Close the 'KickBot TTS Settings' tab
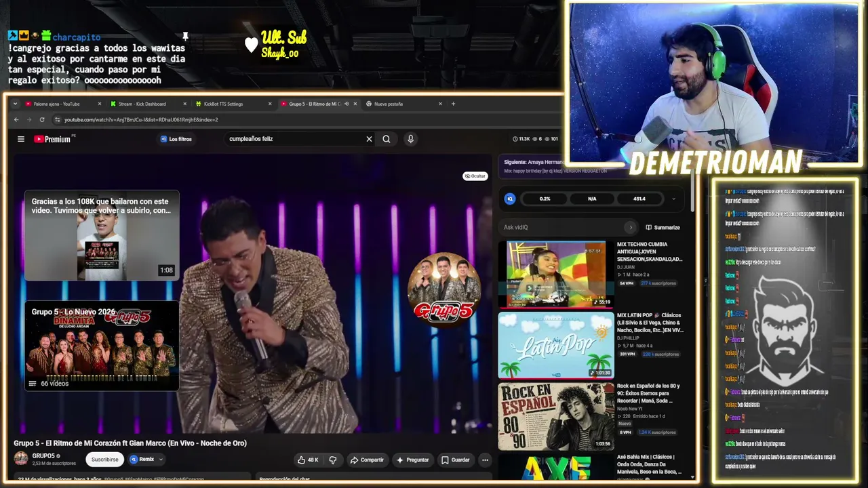Image resolution: width=868 pixels, height=488 pixels. tap(270, 104)
